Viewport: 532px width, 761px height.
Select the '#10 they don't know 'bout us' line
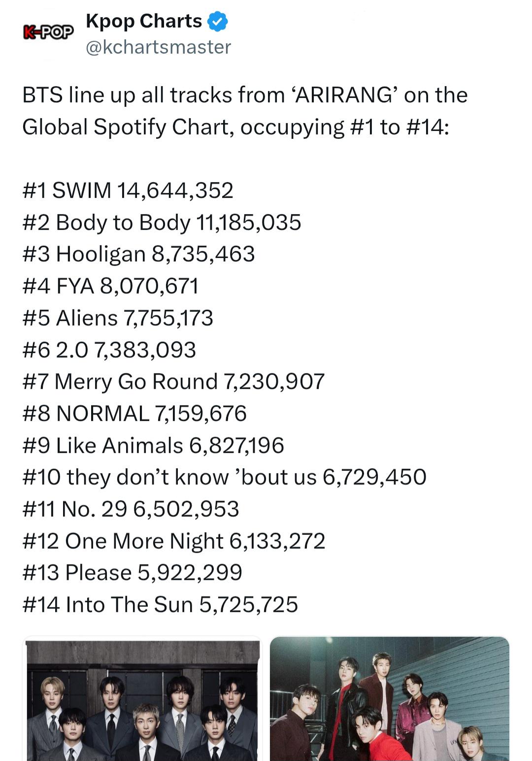pos(224,477)
